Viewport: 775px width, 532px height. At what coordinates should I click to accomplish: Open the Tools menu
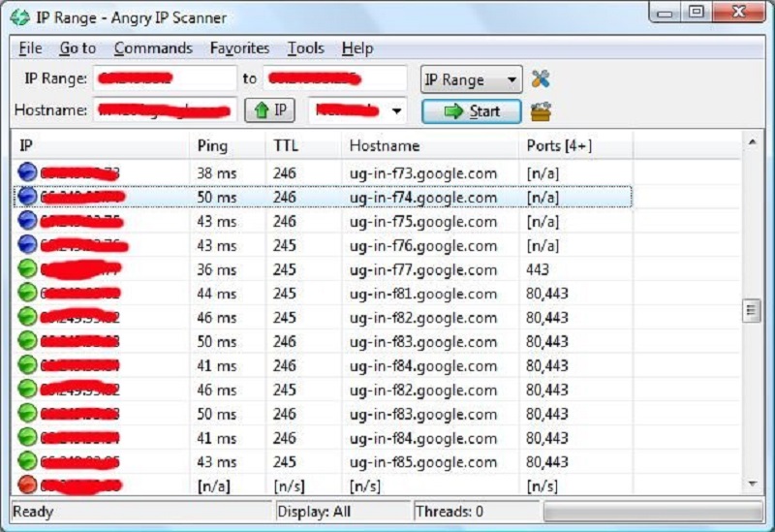[x=305, y=48]
